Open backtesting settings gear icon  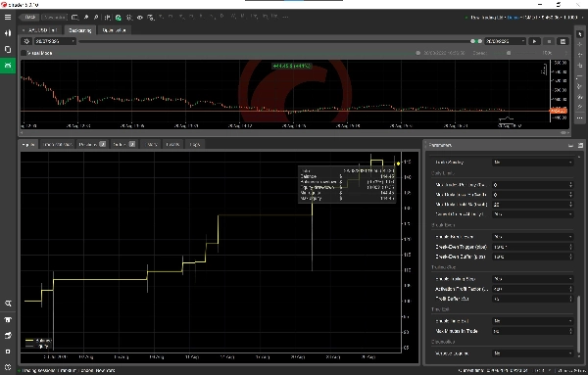26,41
